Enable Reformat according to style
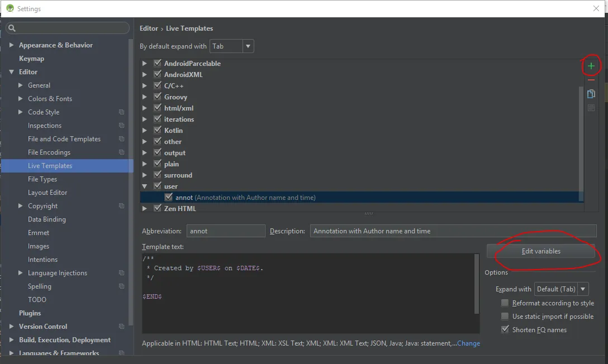Screen dimensions: 608x364 pyautogui.click(x=505, y=303)
